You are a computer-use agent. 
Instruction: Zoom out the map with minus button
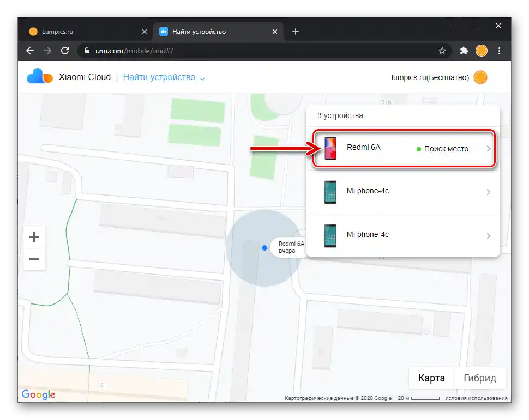[x=34, y=259]
